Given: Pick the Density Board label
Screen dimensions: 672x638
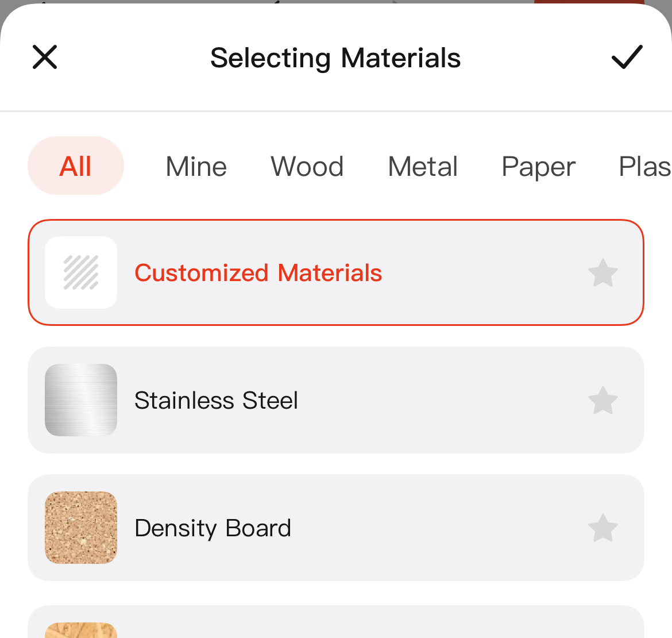Looking at the screenshot, I should tap(213, 528).
